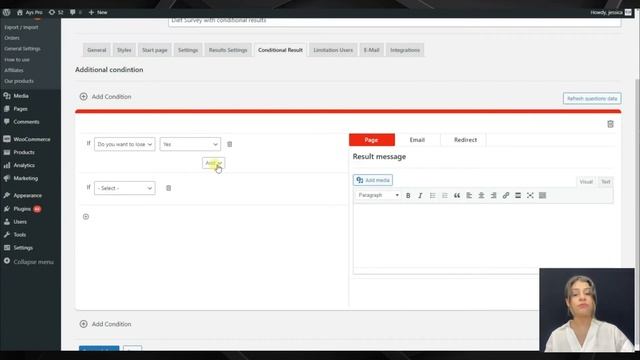Open Plugins menu in sidebar
This screenshot has width=640, height=360.
(x=22, y=209)
